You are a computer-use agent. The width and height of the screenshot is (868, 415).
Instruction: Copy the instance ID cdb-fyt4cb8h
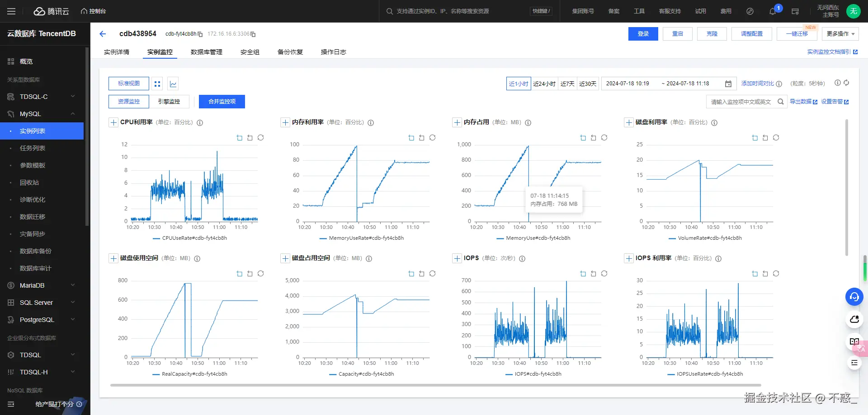pyautogui.click(x=200, y=34)
